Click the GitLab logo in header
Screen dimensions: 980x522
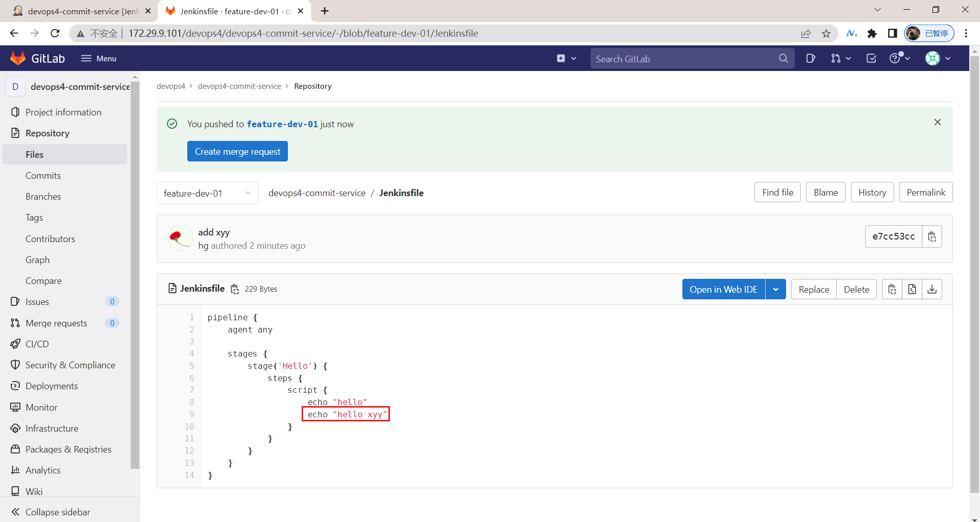(37, 58)
